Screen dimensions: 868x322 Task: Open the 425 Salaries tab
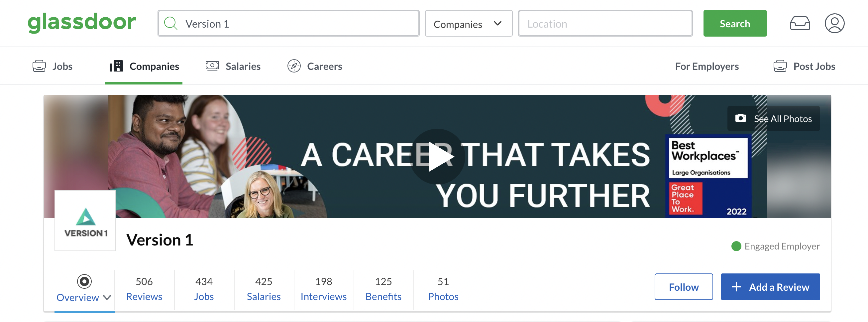point(264,289)
